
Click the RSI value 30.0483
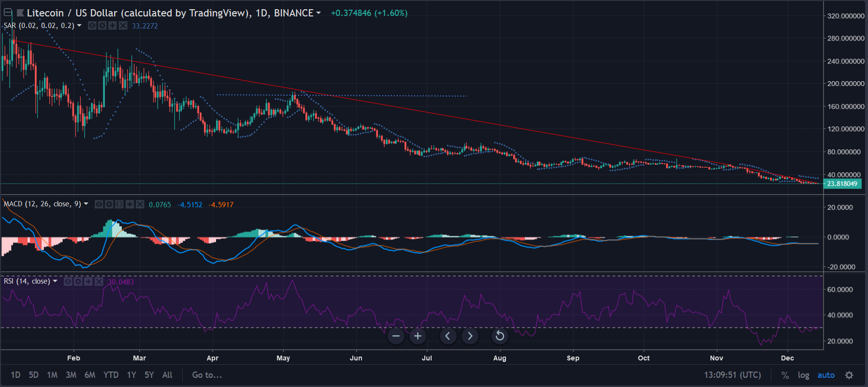(121, 282)
